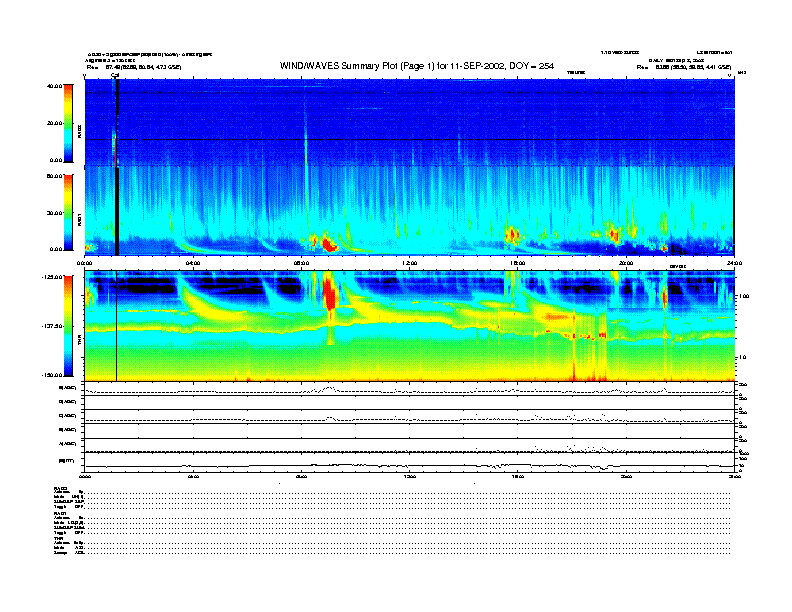
Task: Click the TNR color scale bar
Action: [68, 326]
